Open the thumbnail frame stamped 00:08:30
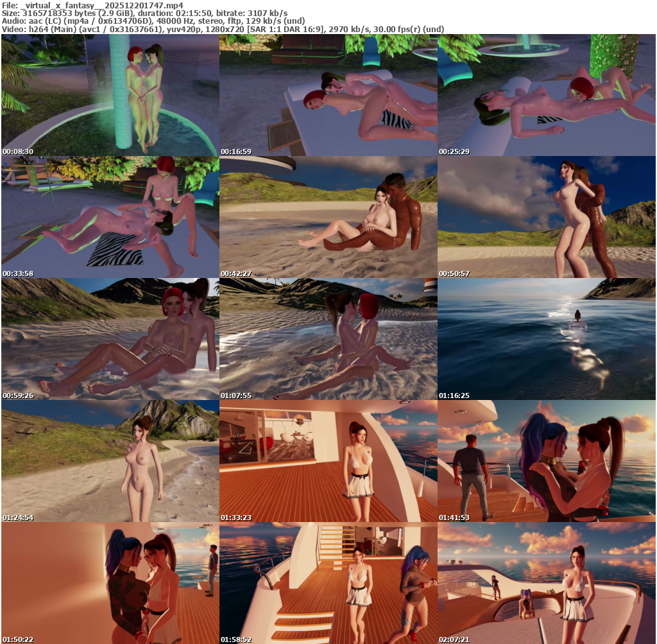This screenshot has height=644, width=657. coord(110,95)
